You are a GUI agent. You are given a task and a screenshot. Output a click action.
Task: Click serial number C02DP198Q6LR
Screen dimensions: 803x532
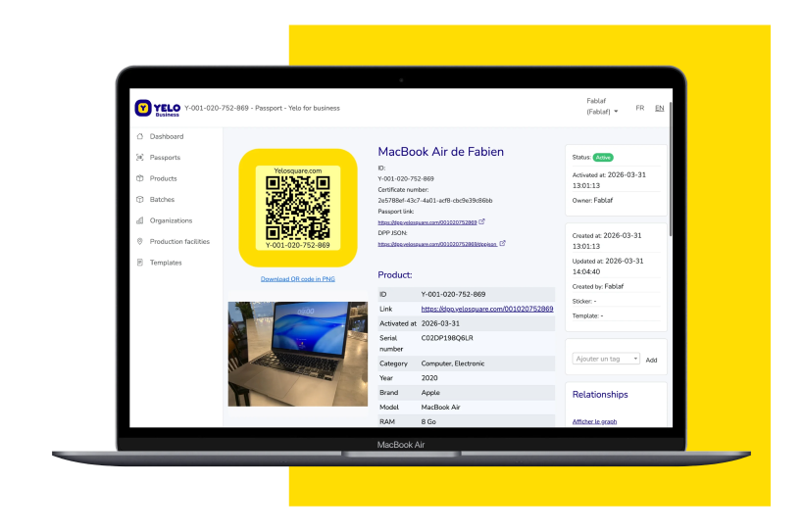point(447,338)
